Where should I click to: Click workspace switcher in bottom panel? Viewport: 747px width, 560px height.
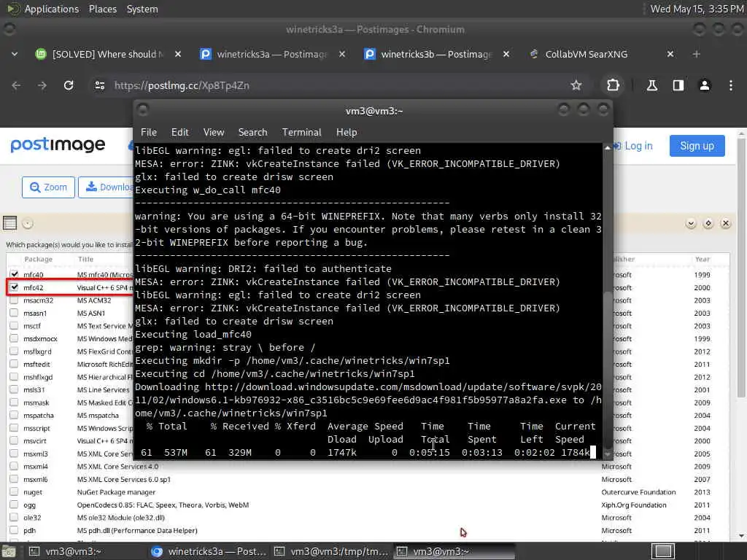point(663,551)
